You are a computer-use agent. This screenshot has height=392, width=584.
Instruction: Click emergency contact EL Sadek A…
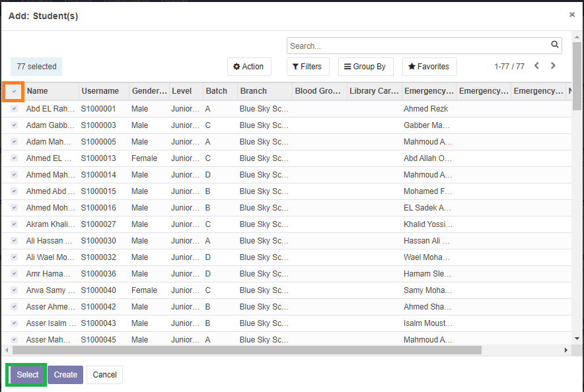(x=427, y=208)
